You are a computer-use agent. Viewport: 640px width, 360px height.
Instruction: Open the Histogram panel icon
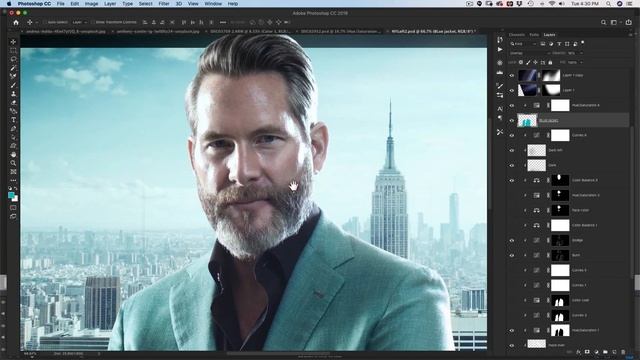[500, 72]
